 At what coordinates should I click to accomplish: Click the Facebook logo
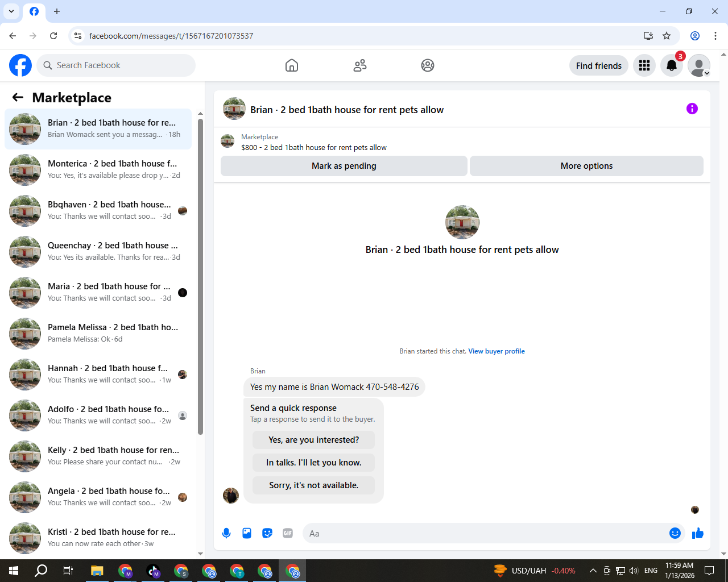click(x=20, y=65)
